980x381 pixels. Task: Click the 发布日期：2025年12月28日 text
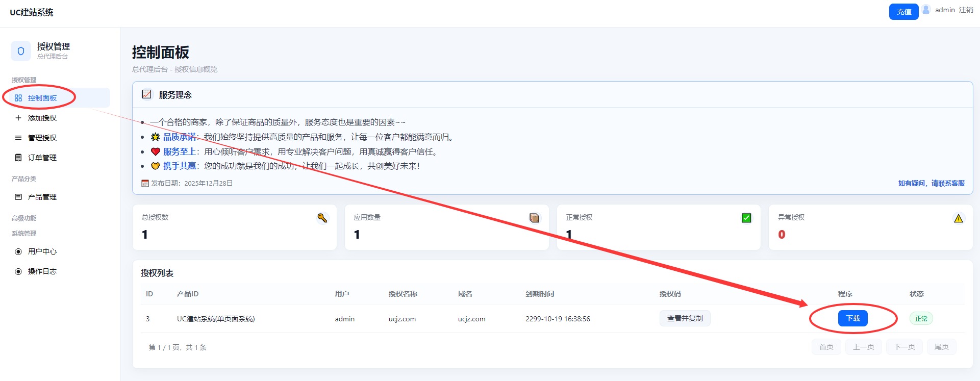[192, 183]
